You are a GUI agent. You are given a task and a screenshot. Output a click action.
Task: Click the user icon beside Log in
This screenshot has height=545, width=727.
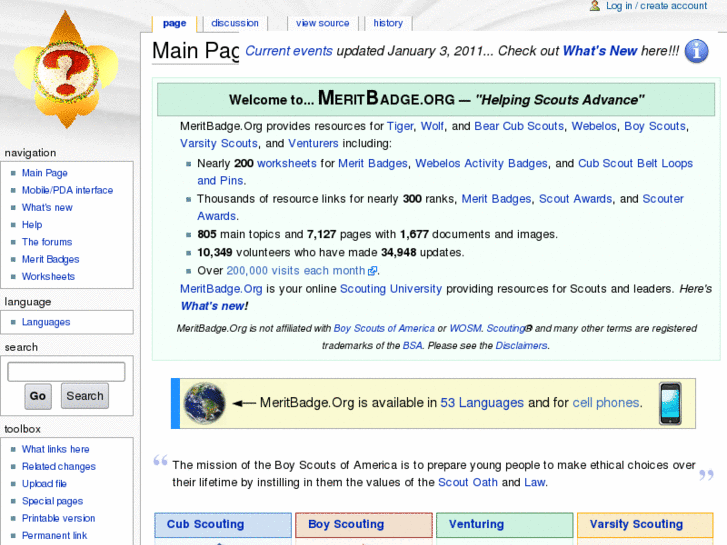pyautogui.click(x=595, y=6)
